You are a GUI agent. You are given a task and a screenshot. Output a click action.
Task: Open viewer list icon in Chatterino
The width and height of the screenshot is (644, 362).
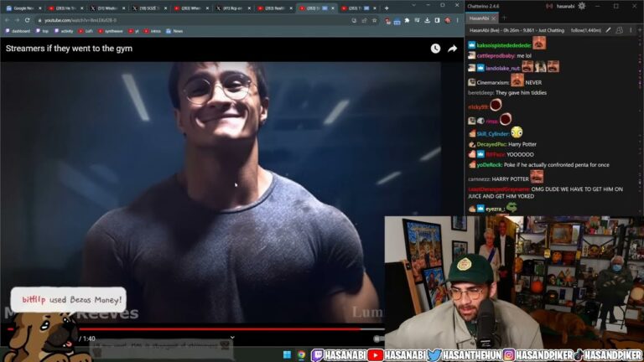[x=620, y=30]
